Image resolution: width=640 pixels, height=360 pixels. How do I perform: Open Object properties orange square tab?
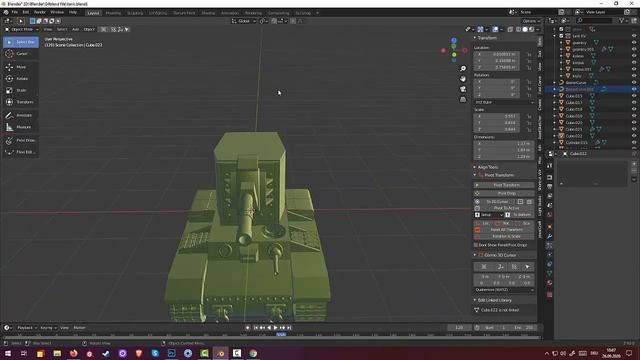550,227
